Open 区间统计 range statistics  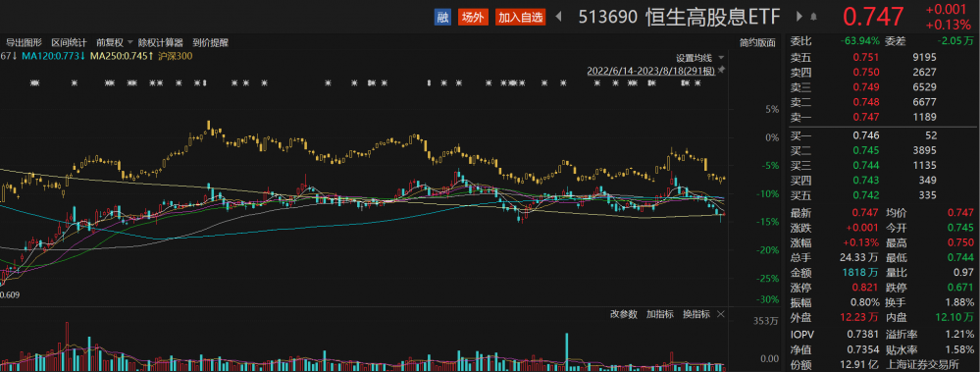69,42
